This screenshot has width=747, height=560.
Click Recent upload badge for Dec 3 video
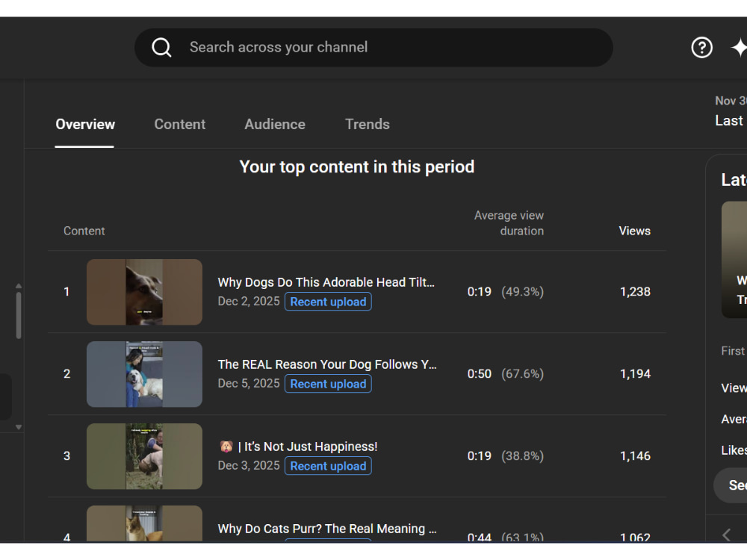click(328, 466)
